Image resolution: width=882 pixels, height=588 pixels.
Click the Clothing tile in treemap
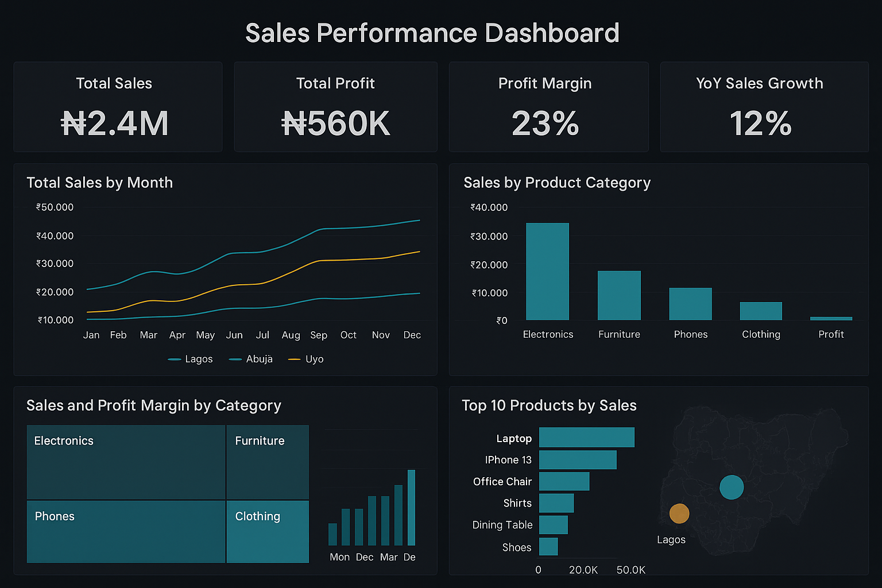(x=268, y=532)
